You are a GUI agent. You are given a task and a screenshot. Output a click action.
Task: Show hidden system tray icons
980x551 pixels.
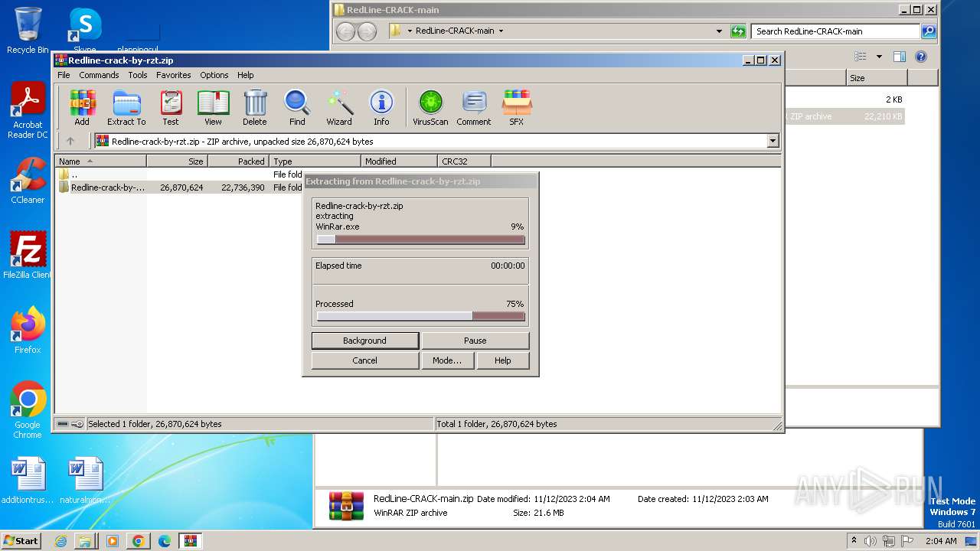854,541
